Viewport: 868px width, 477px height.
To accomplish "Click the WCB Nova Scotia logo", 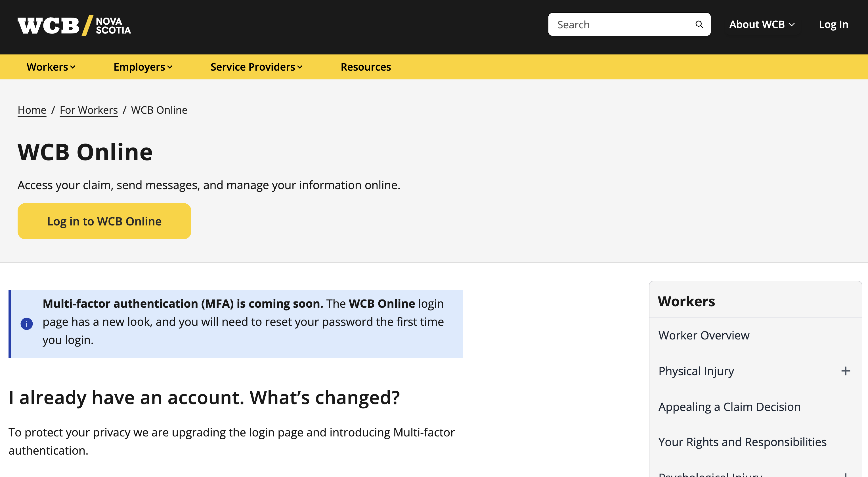I will pyautogui.click(x=74, y=25).
